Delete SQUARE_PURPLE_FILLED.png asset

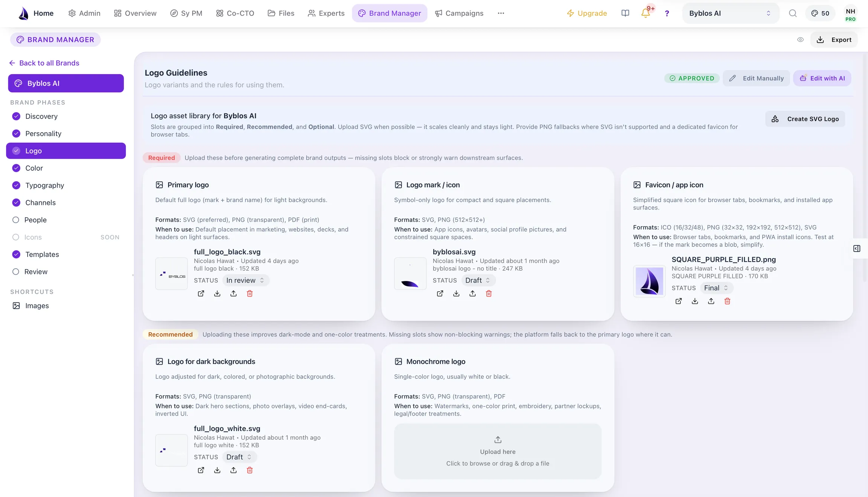727,301
